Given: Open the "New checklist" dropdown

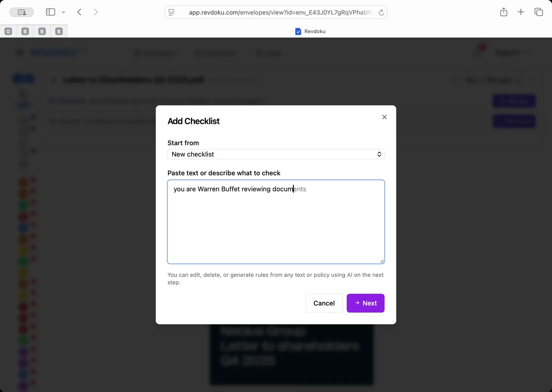Looking at the screenshot, I should 276,154.
